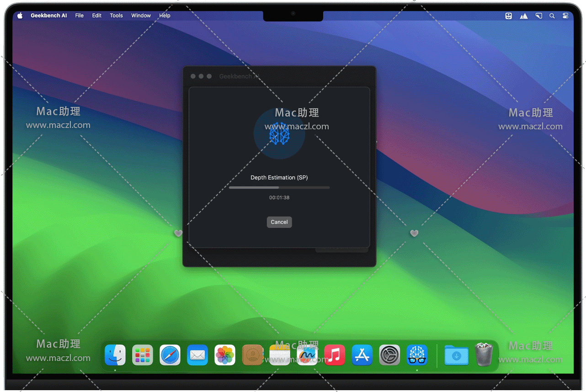Screen dimensions: 586x392
Task: Open Spotlight search in menu bar
Action: (x=552, y=16)
